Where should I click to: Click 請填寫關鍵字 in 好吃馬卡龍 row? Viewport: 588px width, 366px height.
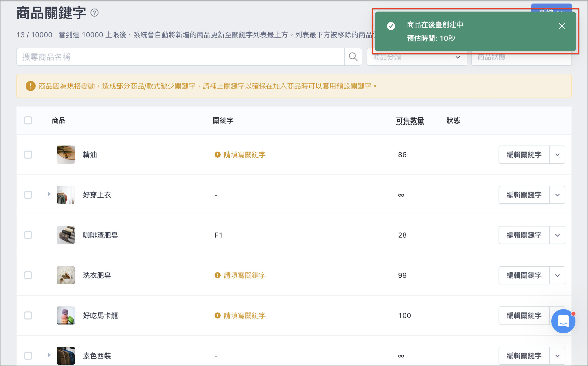coord(244,315)
